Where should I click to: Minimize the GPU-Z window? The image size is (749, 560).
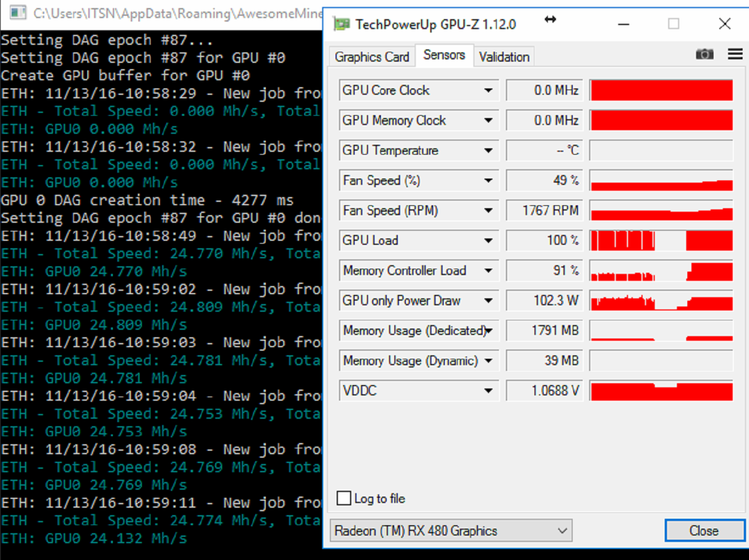(x=623, y=24)
